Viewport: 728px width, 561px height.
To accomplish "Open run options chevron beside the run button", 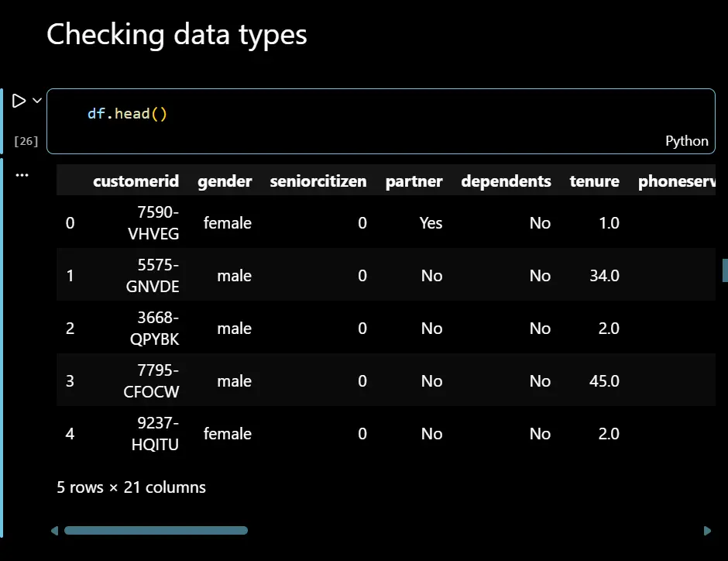I will 36,101.
